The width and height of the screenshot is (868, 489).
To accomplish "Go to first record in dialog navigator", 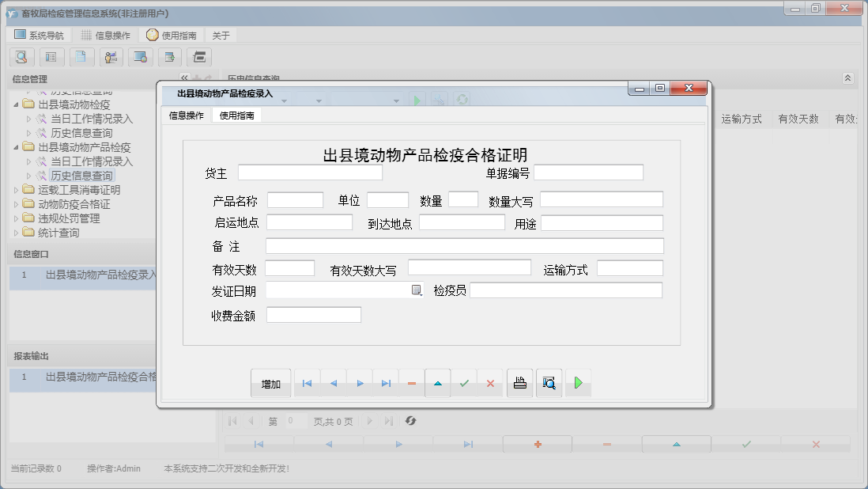I will click(x=308, y=383).
